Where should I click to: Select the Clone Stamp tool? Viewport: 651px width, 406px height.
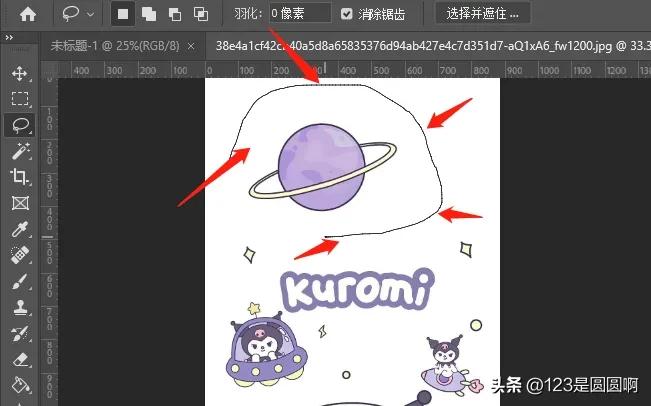point(20,308)
